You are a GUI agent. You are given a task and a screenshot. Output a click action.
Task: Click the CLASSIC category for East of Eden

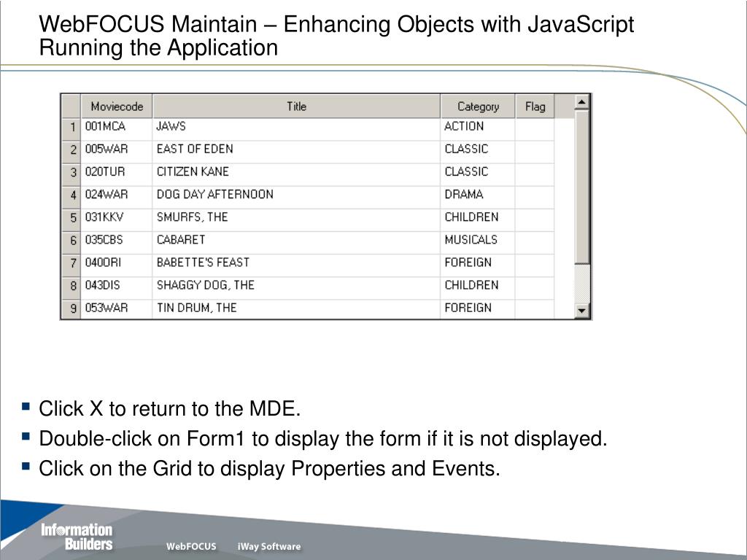[478, 152]
